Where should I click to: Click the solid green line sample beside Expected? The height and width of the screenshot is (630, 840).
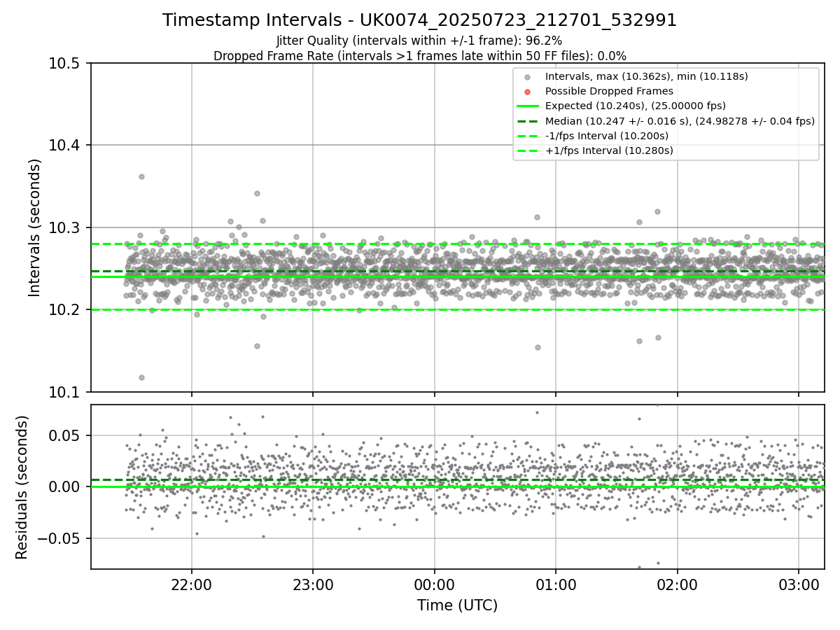click(x=528, y=106)
